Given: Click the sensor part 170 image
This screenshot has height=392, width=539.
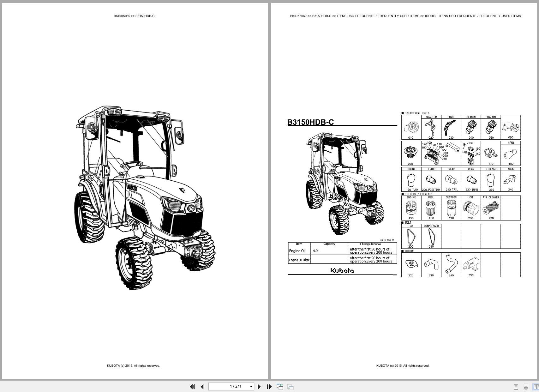Looking at the screenshot, I should tap(491, 154).
